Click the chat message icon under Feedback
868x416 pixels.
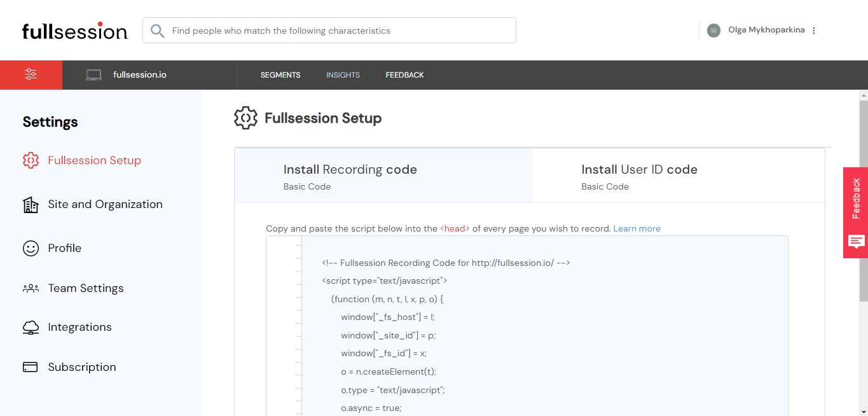(856, 242)
